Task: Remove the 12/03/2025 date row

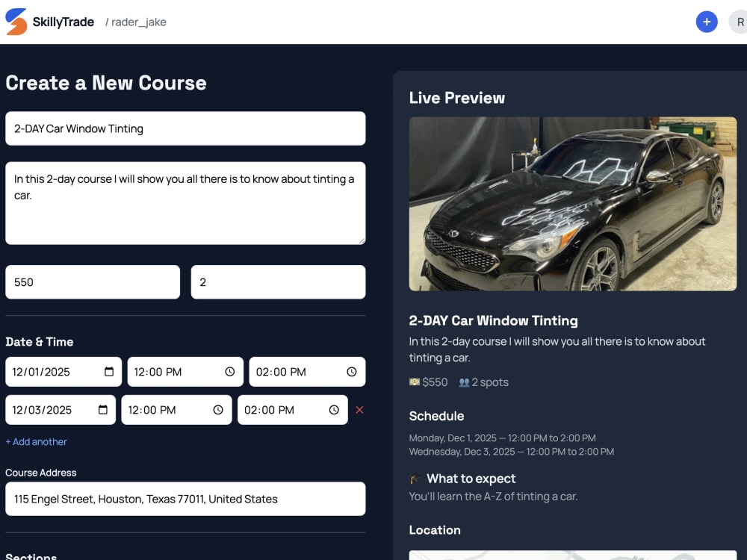Action: pyautogui.click(x=360, y=409)
